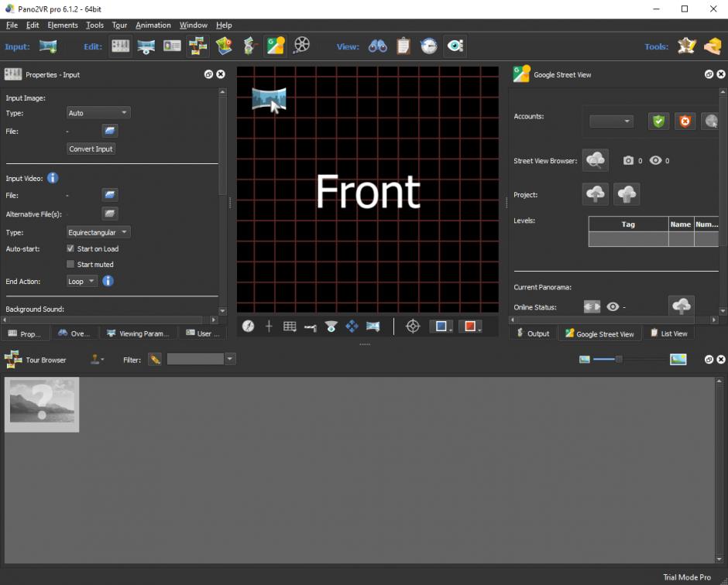Open Input Image Type Auto dropdown
728x585 pixels.
98,113
